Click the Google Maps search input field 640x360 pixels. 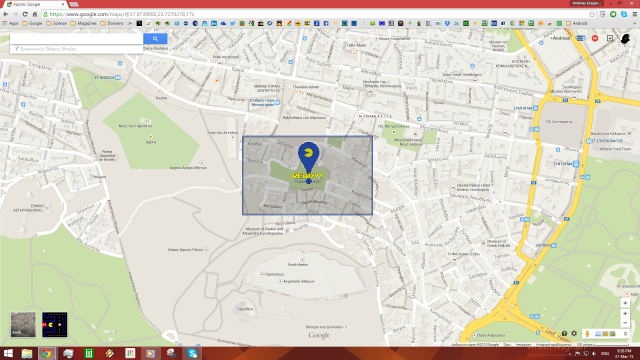coord(76,38)
